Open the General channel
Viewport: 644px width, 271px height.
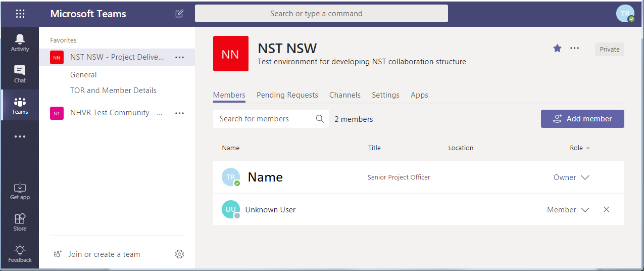[x=83, y=75]
